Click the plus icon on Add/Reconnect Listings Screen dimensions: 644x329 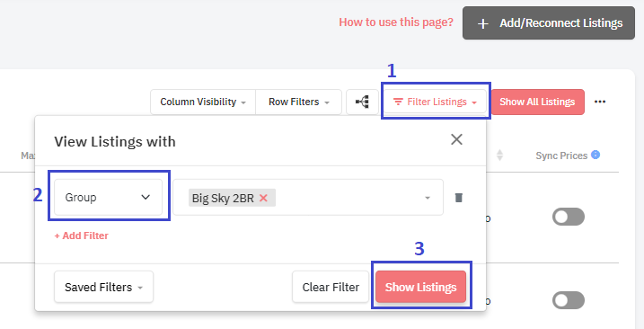tap(483, 23)
